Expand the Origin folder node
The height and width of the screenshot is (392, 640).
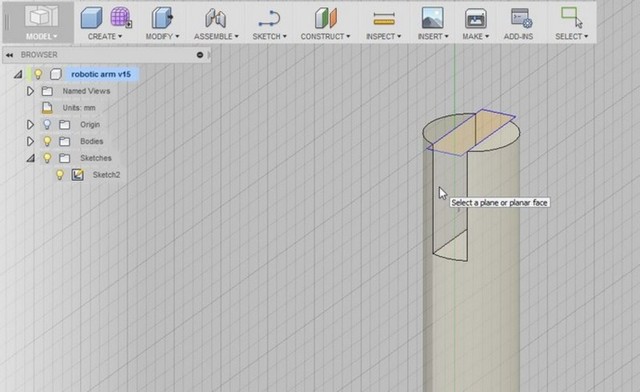coord(30,125)
